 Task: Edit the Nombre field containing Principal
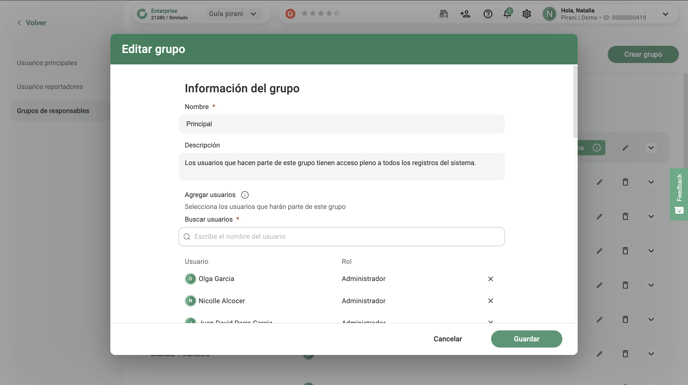[x=341, y=124]
